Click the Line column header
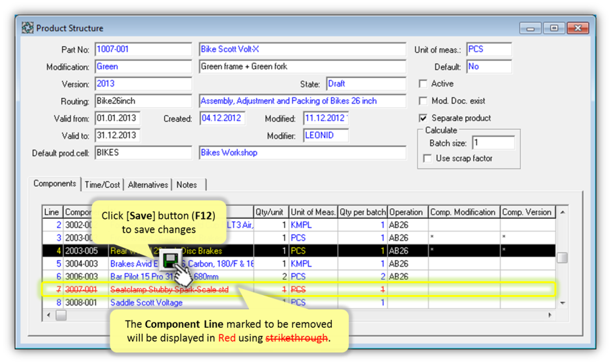The image size is (611, 364). (x=52, y=212)
